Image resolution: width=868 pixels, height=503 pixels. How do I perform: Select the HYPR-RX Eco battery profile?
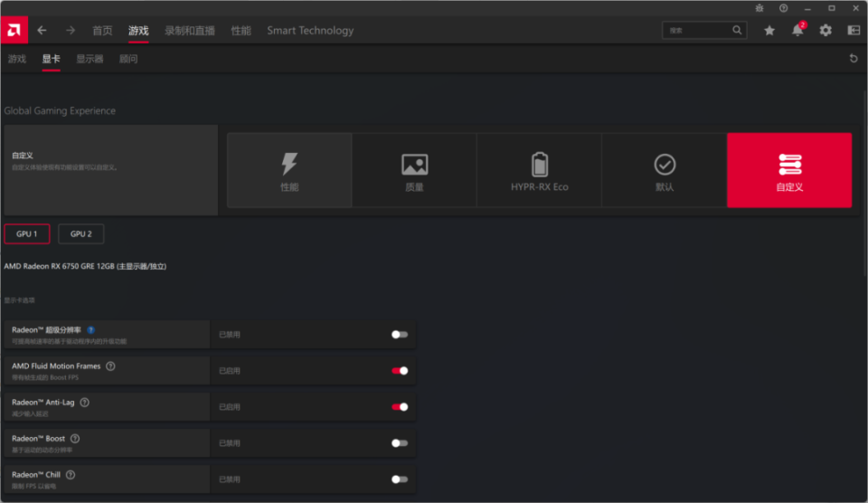tap(539, 170)
